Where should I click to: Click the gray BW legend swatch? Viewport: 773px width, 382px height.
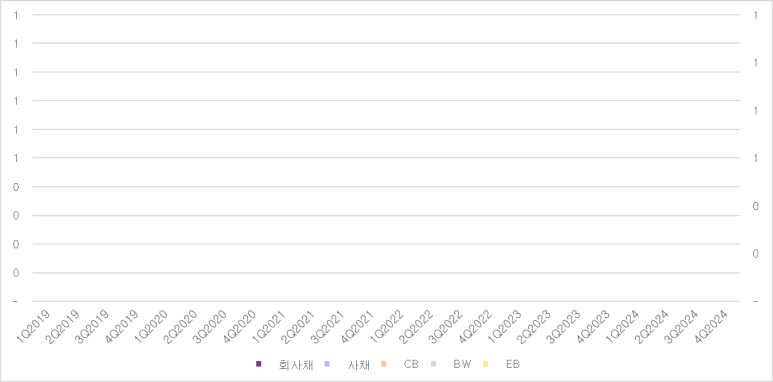(434, 364)
